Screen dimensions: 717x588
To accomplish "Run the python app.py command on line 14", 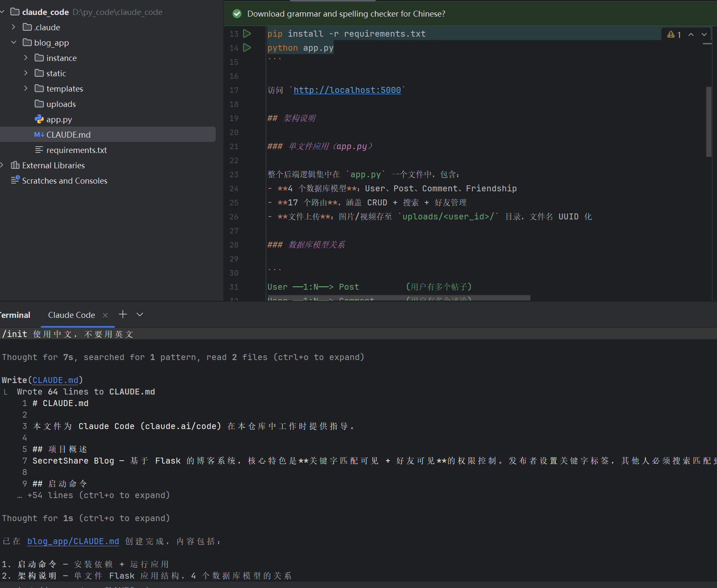I will 247,47.
